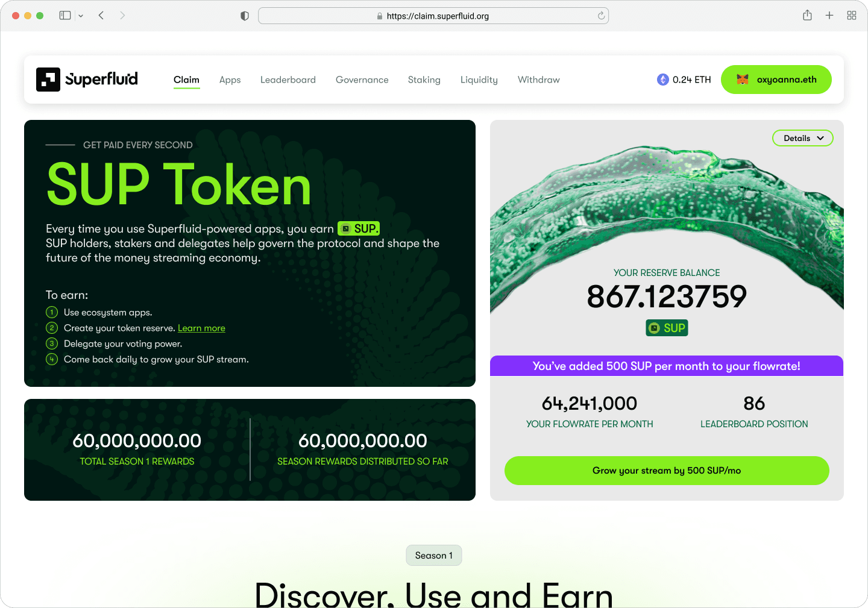
Task: Open the Liquidity tab
Action: tap(479, 80)
